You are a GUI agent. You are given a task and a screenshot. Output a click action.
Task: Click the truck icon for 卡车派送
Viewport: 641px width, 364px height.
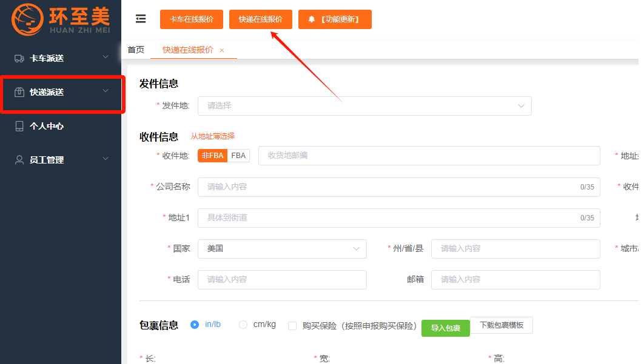click(19, 58)
